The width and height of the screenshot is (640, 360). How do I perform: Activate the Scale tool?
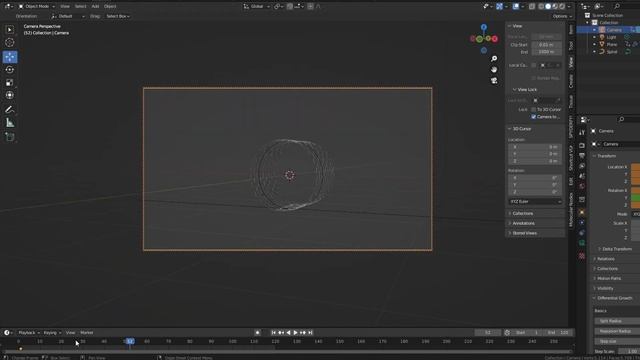(x=10, y=82)
